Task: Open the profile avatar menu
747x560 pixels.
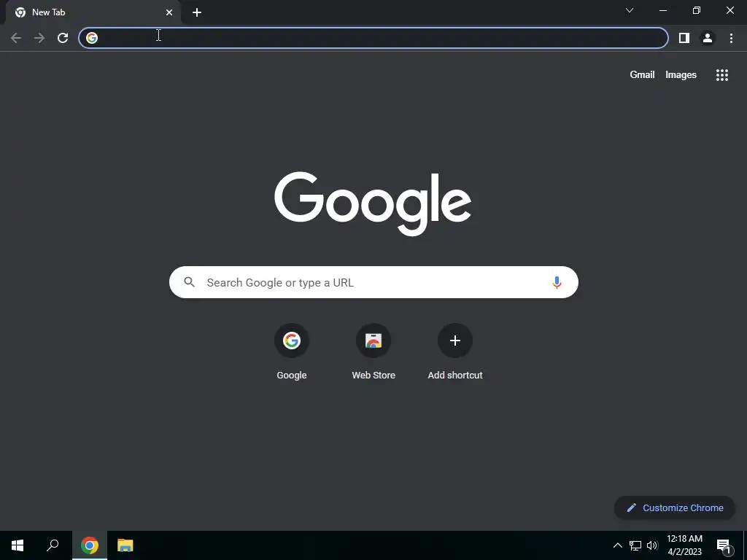Action: 708,38
